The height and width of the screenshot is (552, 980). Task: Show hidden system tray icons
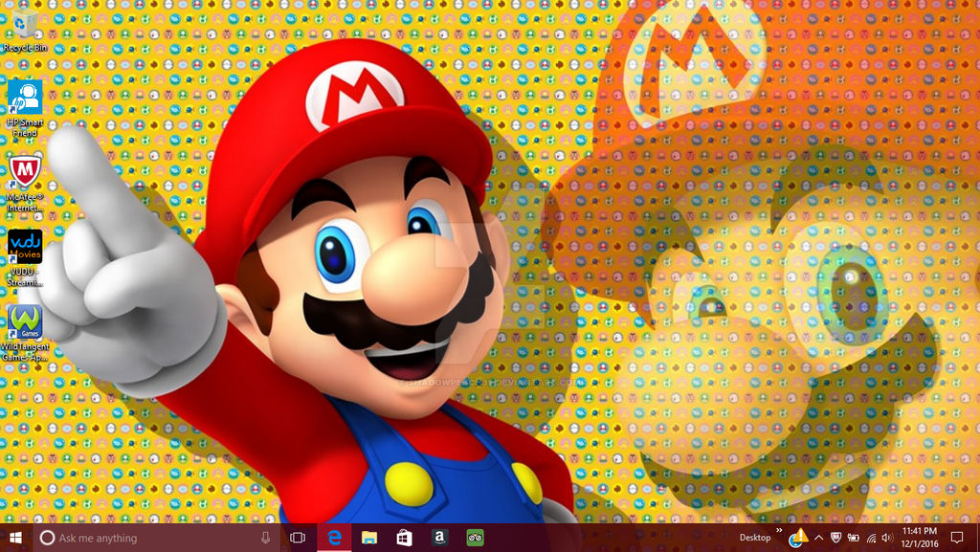[819, 538]
